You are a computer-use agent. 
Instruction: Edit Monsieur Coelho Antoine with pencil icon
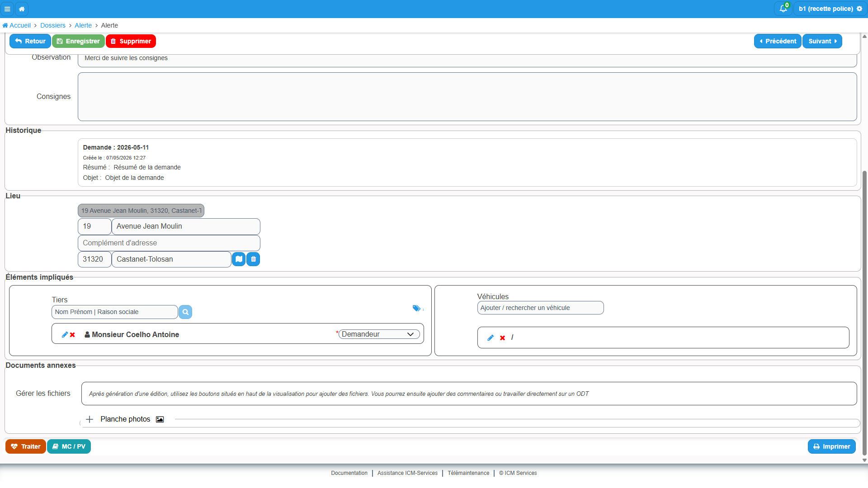(x=65, y=335)
